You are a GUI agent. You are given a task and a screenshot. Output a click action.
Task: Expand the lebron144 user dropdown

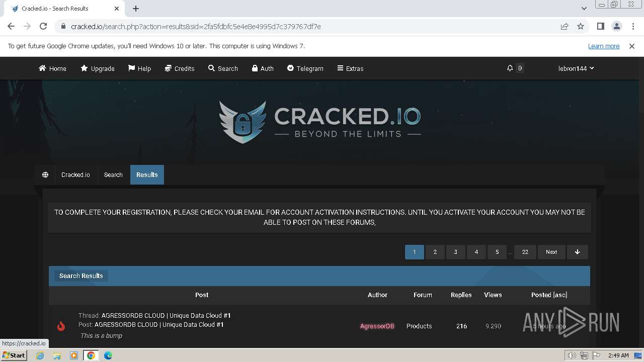[x=576, y=68]
